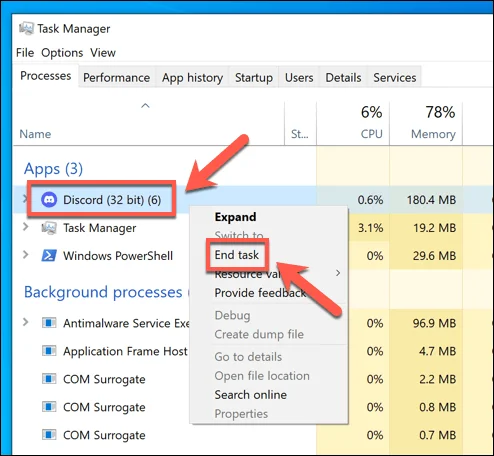Expand the Task Manager process row

25,227
